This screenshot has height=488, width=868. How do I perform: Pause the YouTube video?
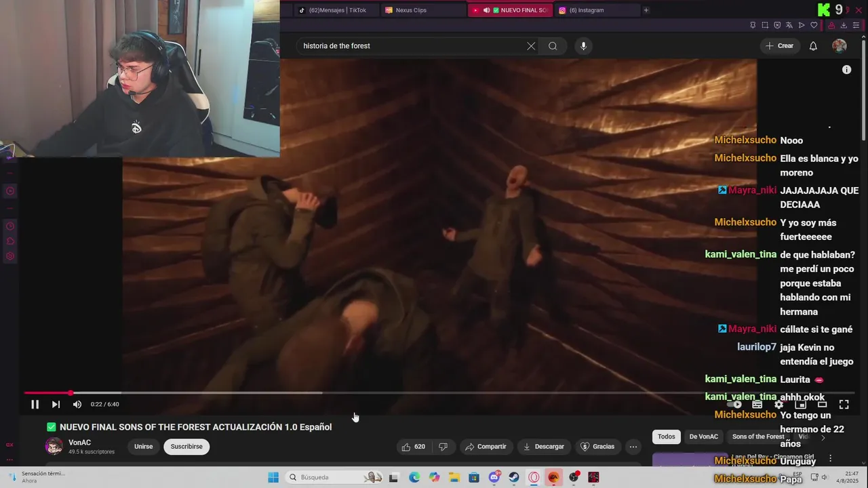click(35, 405)
